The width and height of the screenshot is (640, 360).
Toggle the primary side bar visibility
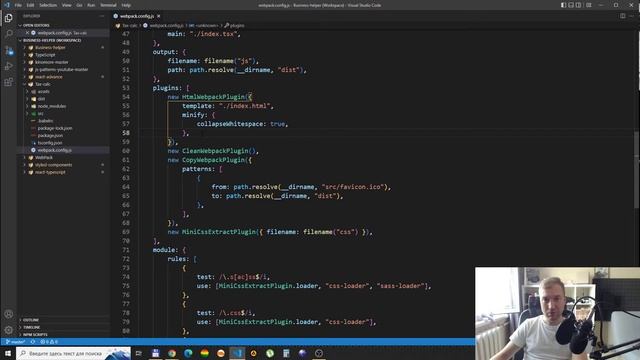coord(563,5)
